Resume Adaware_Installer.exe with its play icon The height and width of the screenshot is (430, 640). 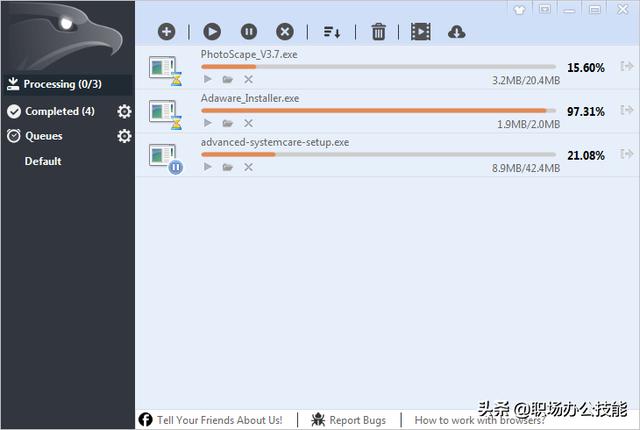pyautogui.click(x=208, y=123)
